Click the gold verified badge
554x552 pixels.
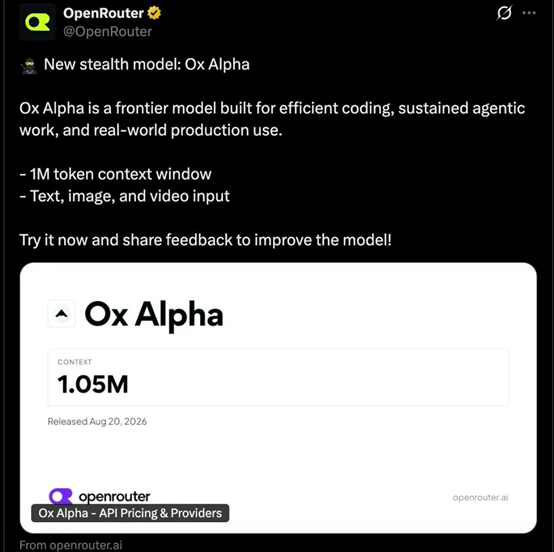[x=154, y=13]
